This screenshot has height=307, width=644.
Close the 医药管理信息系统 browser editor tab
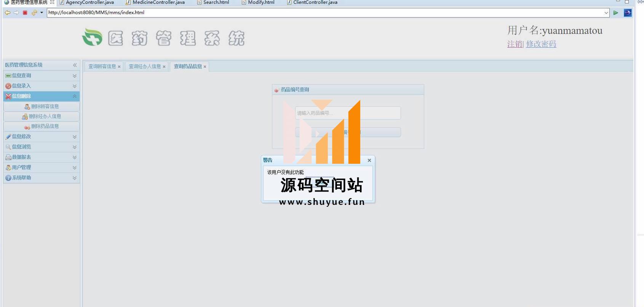[x=52, y=2]
